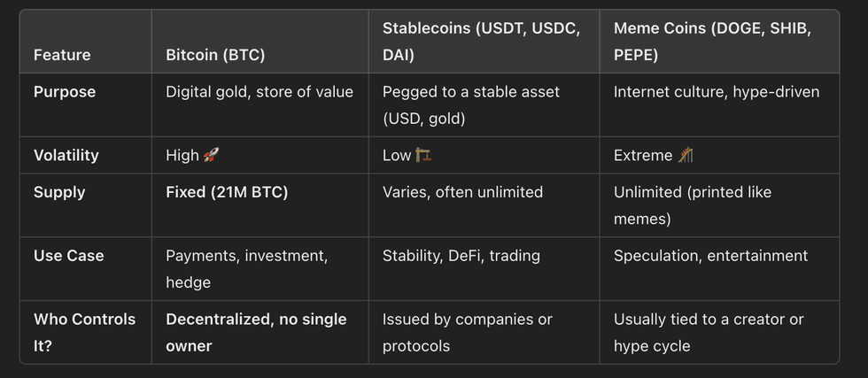Select the Supply row label

59,192
